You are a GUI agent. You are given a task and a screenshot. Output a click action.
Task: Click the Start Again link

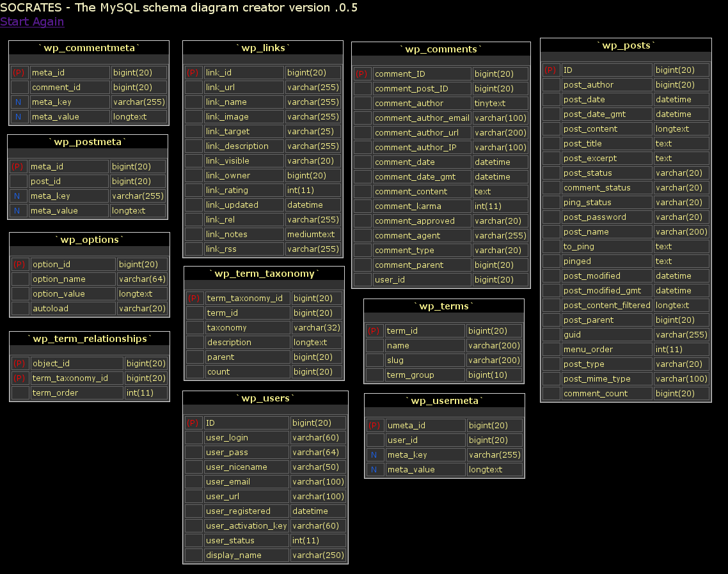pos(32,22)
